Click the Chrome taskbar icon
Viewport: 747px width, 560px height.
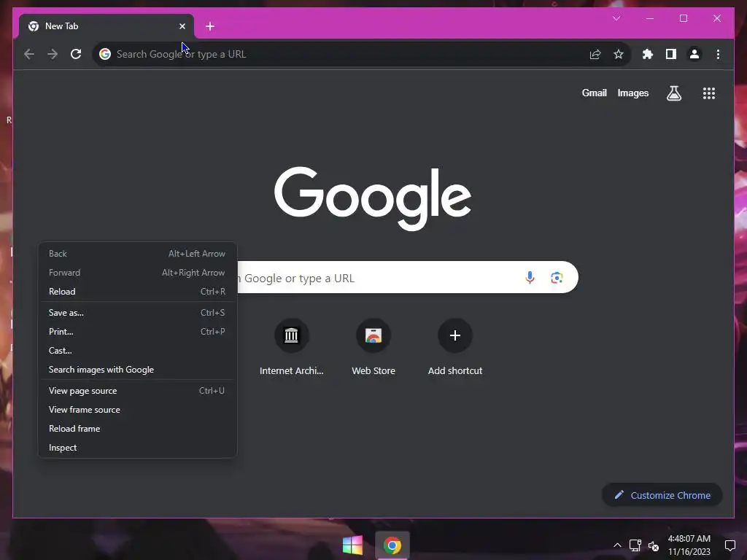(392, 545)
